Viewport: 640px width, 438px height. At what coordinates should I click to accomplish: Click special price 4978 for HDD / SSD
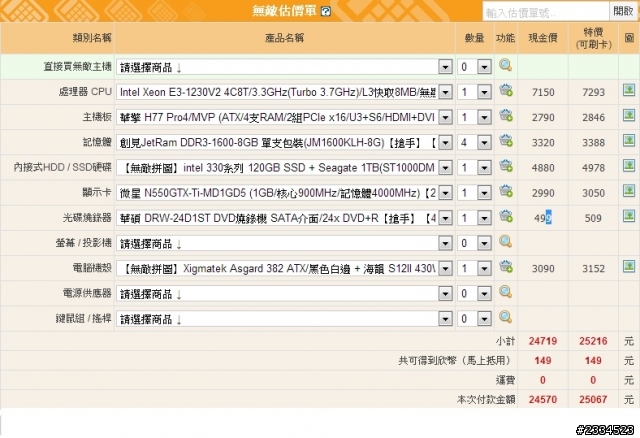tap(593, 168)
